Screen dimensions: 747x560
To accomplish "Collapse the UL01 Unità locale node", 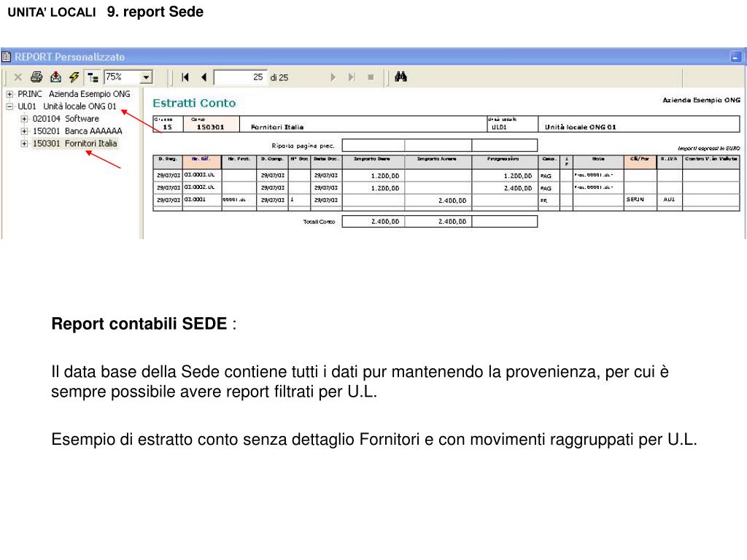I will tap(9, 106).
